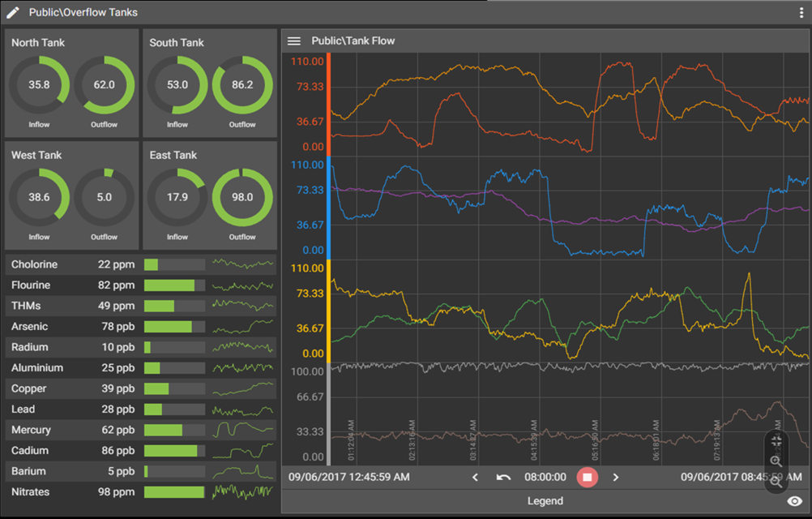Select the Mercury sparkline chart
812x519 pixels.
[x=244, y=430]
